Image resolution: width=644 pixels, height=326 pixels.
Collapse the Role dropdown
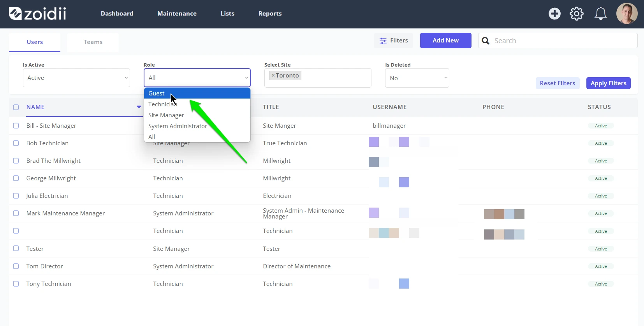(x=197, y=78)
